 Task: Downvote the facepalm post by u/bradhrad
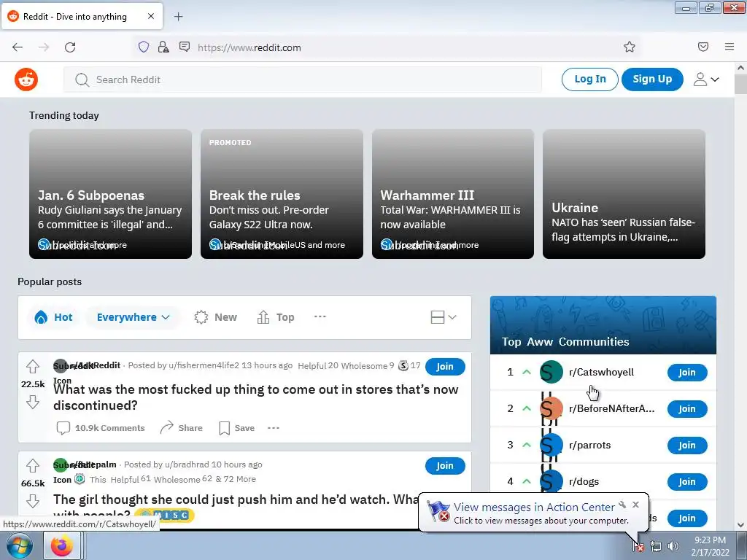coord(33,501)
